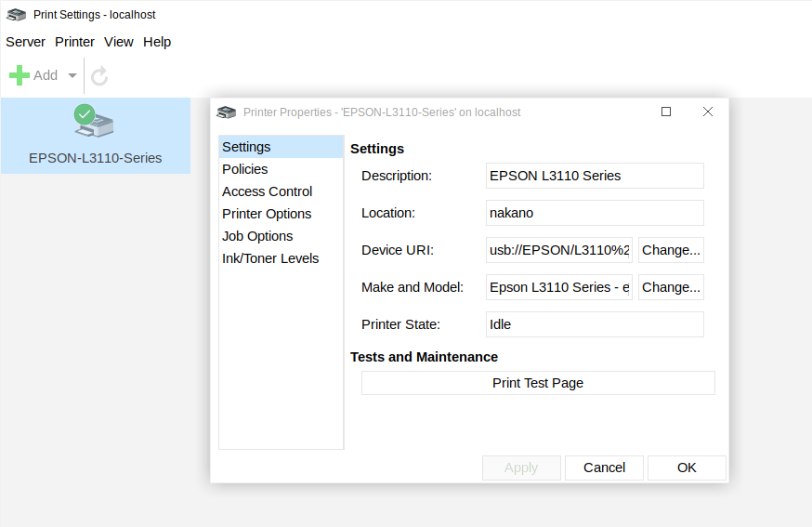Click the Apply button
The height and width of the screenshot is (527, 812).
pos(521,468)
